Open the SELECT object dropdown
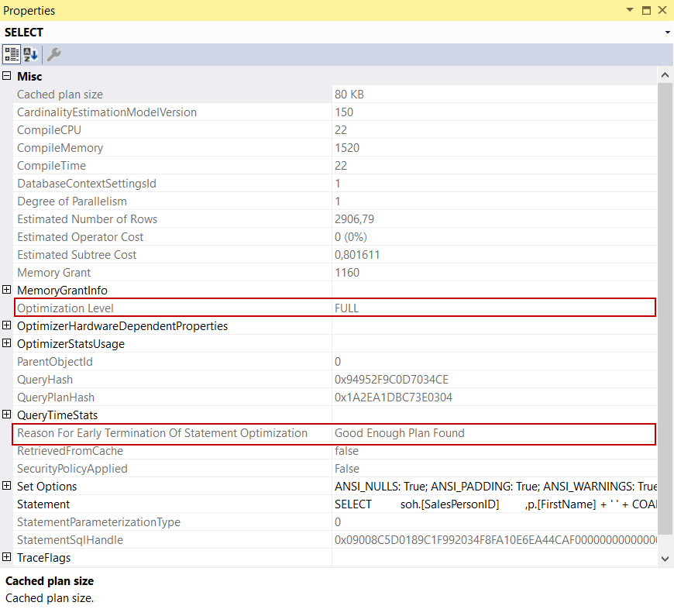The image size is (674, 616). pos(667,33)
